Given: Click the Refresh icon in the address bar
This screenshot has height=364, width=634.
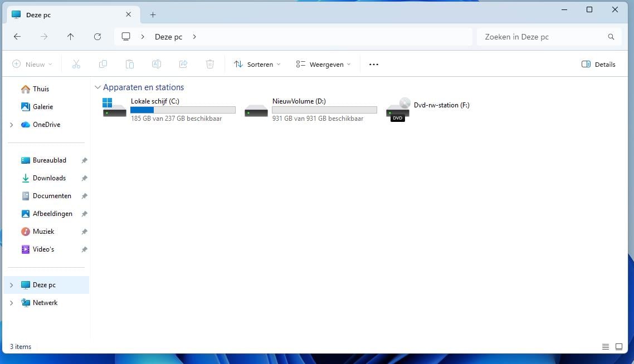Looking at the screenshot, I should (x=97, y=36).
